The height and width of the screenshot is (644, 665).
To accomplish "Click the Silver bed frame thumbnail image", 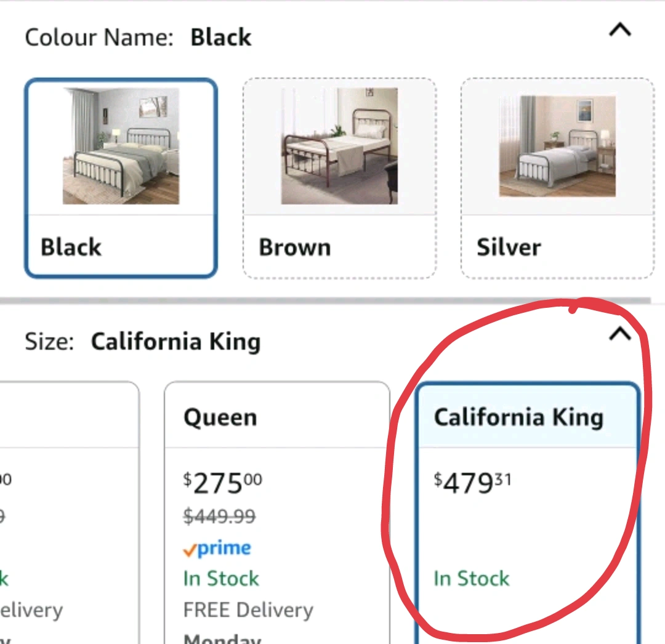I will pyautogui.click(x=557, y=146).
